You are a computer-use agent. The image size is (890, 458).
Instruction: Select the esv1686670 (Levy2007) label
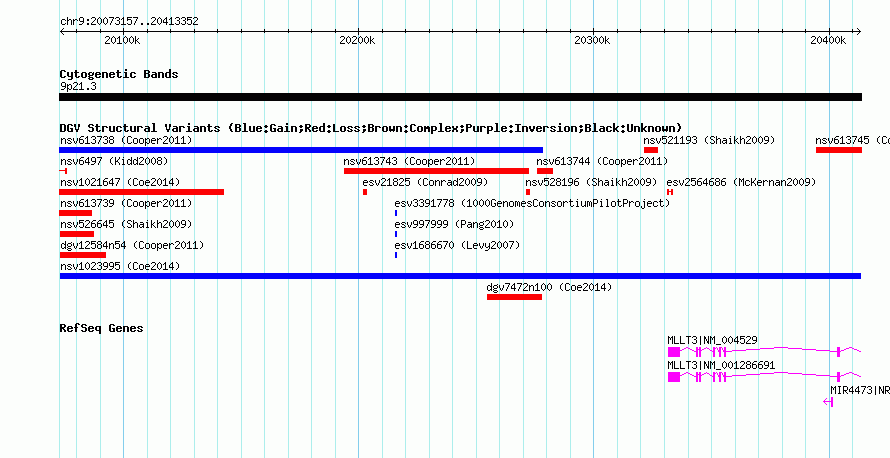(x=457, y=245)
